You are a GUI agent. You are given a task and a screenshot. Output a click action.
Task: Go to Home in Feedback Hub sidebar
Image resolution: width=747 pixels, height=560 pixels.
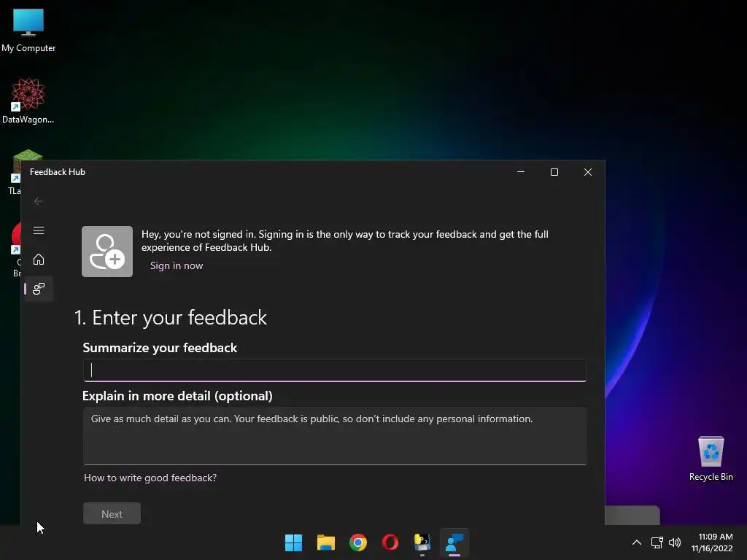pyautogui.click(x=39, y=260)
